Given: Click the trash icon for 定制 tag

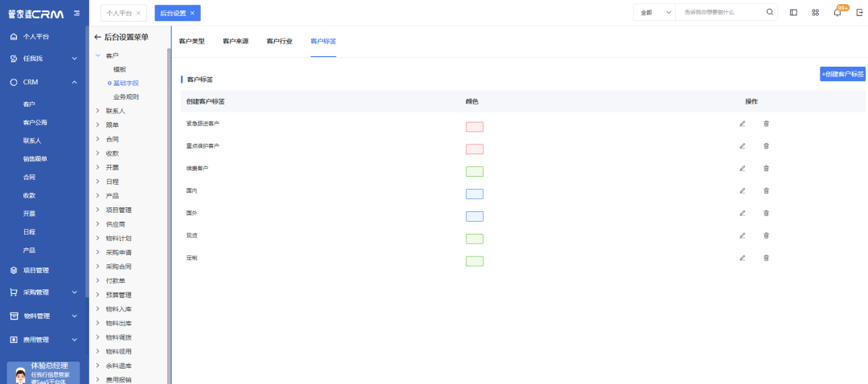Looking at the screenshot, I should (x=766, y=258).
